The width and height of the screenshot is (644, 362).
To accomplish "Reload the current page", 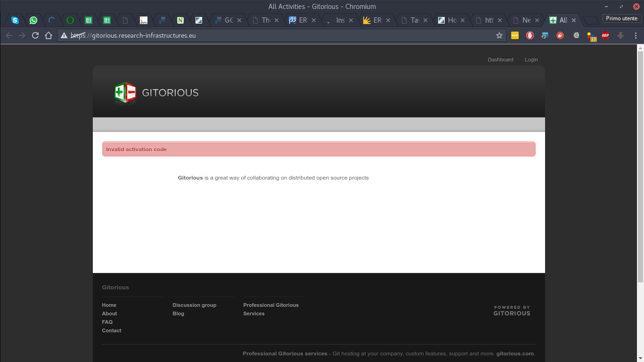I will pos(35,35).
